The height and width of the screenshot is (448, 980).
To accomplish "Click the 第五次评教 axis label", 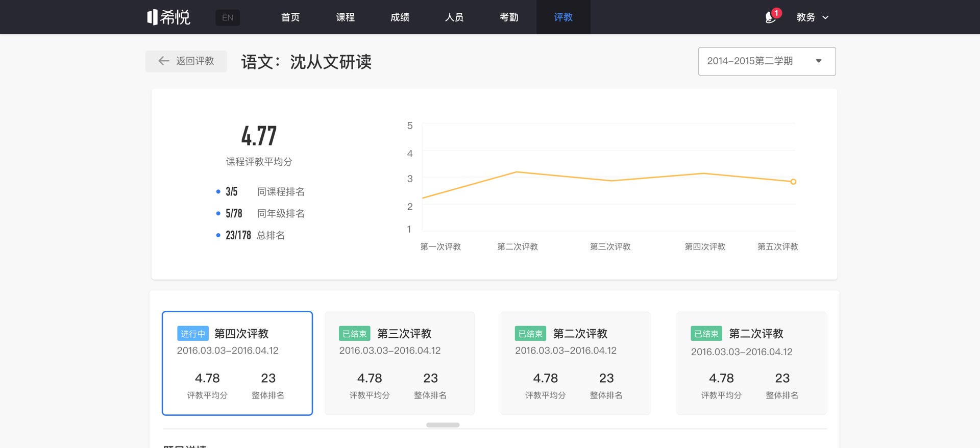I will coord(778,247).
